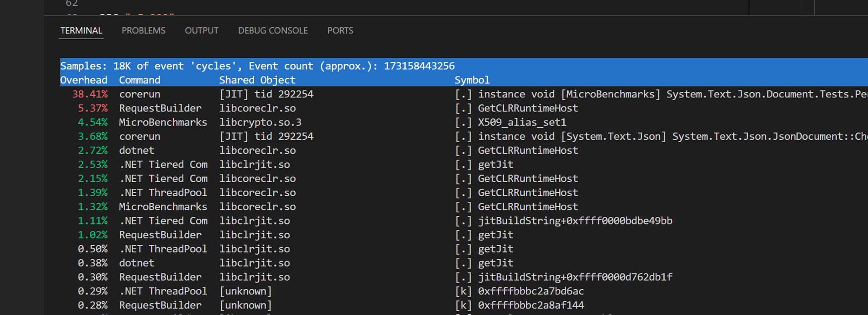Viewport: 868px width, 315px height.
Task: Click the 2.15% overhead row value
Action: 93,178
